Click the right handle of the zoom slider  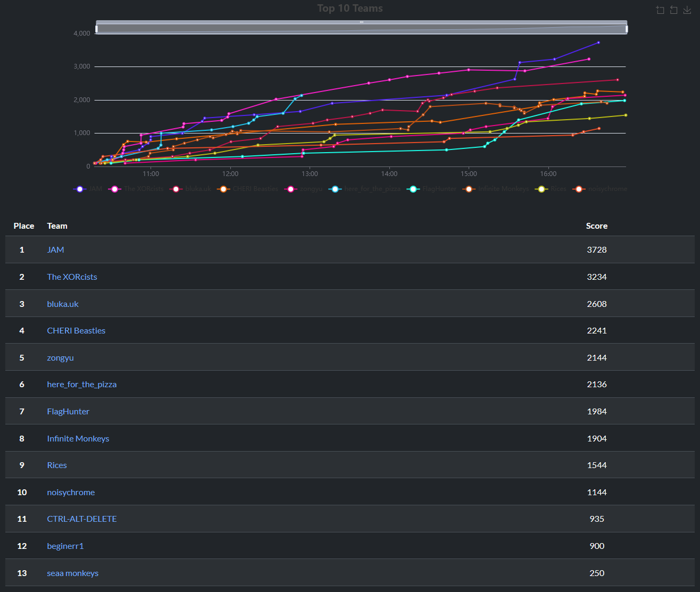(627, 29)
